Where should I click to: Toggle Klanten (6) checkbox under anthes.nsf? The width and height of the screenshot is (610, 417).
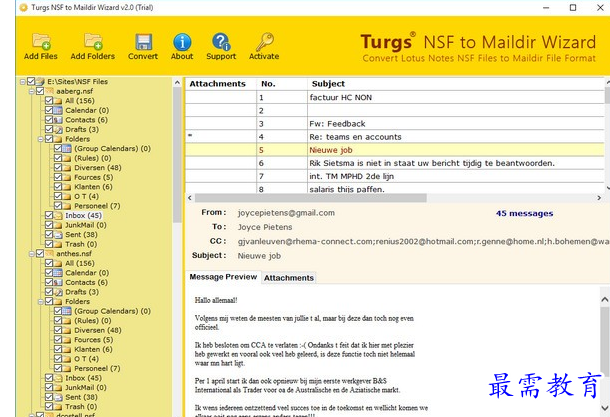point(58,349)
